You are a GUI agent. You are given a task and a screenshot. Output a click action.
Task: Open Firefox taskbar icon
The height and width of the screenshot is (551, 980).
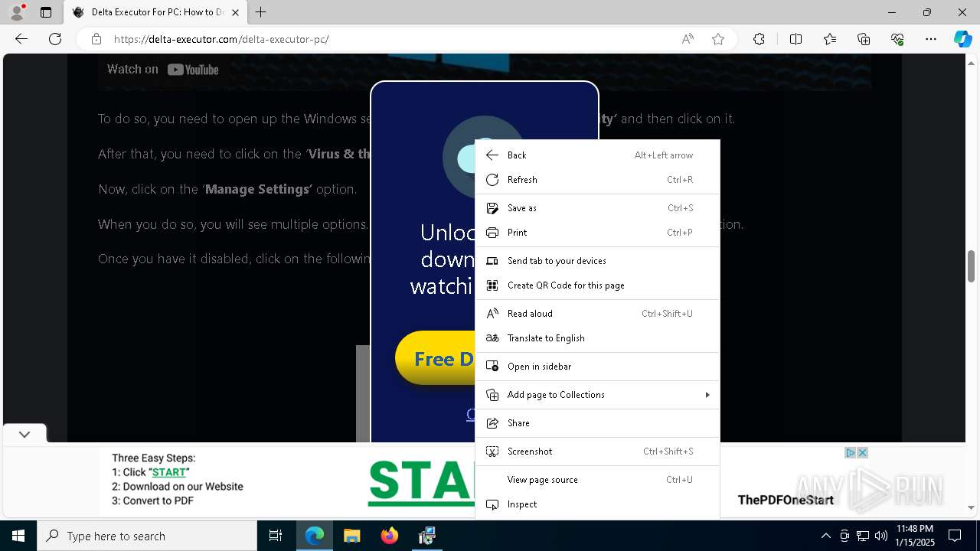coord(389,536)
